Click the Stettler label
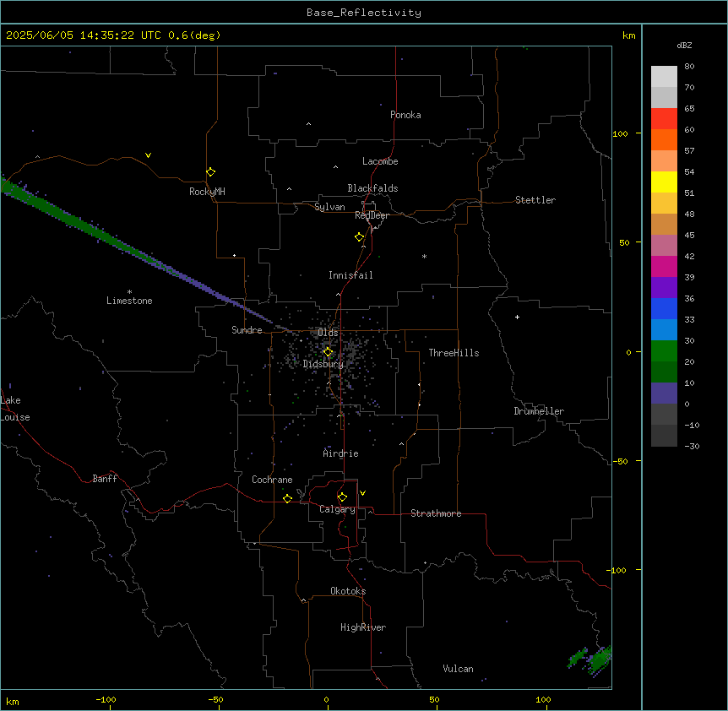Image resolution: width=728 pixels, height=711 pixels. [x=535, y=200]
